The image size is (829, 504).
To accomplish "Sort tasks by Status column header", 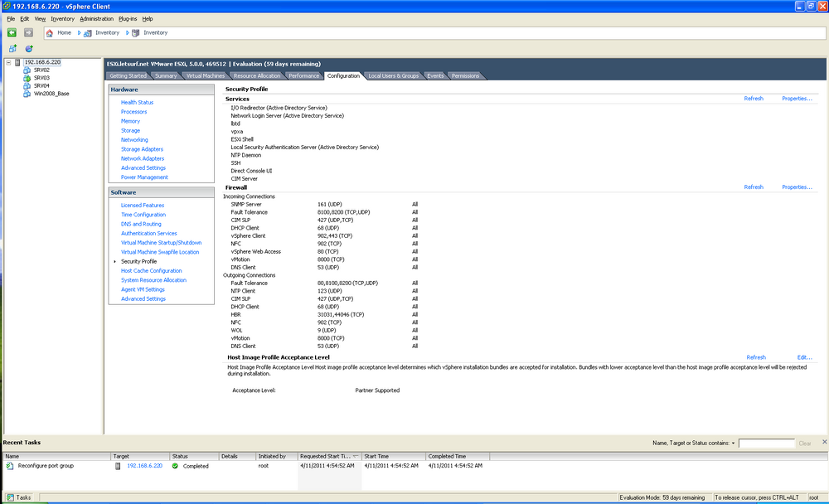I will (x=194, y=456).
